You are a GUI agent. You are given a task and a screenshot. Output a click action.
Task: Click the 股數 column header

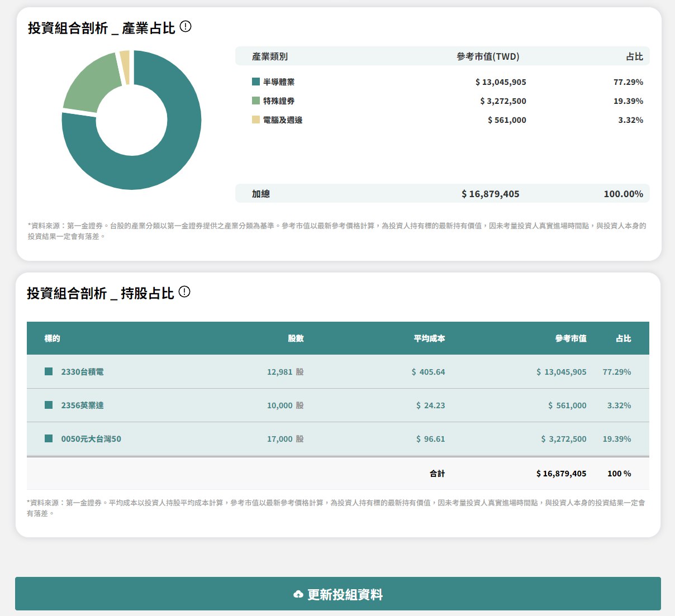click(296, 338)
